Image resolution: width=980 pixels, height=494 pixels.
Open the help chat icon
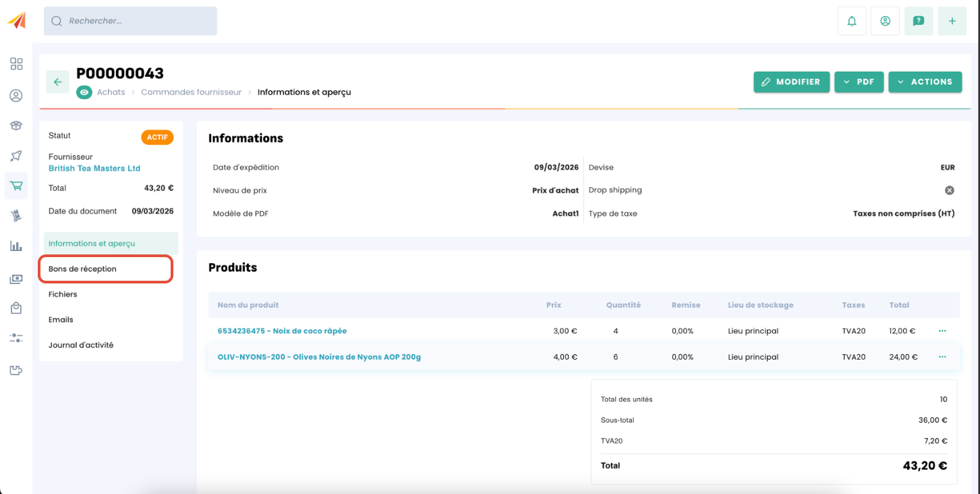coord(918,21)
